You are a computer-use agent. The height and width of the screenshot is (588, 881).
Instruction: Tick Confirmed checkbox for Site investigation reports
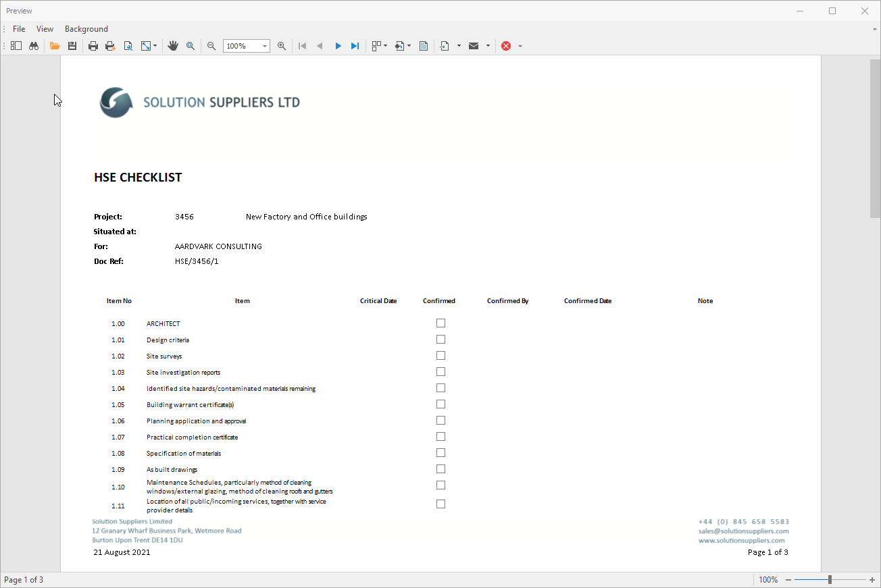[x=440, y=372]
